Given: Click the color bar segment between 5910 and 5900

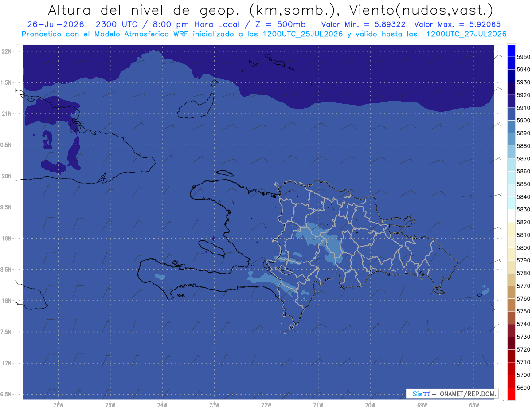Looking at the screenshot, I should [x=511, y=114].
